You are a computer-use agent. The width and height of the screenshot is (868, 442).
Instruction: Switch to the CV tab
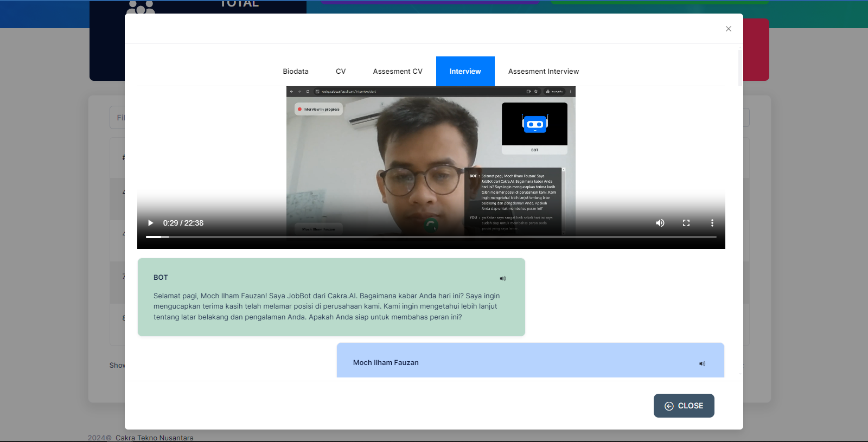(x=341, y=71)
